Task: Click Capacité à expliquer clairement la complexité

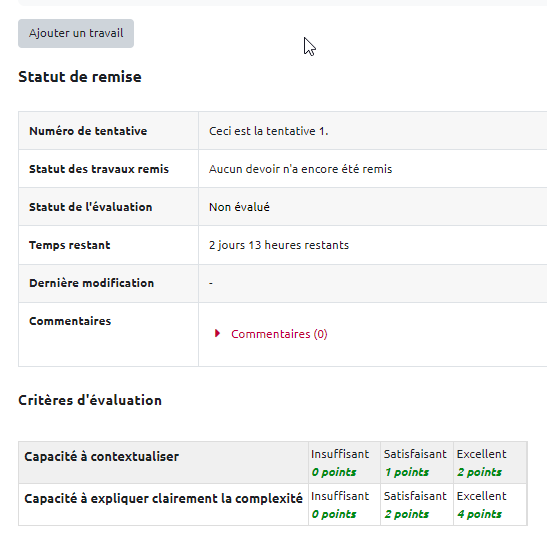Action: (163, 498)
